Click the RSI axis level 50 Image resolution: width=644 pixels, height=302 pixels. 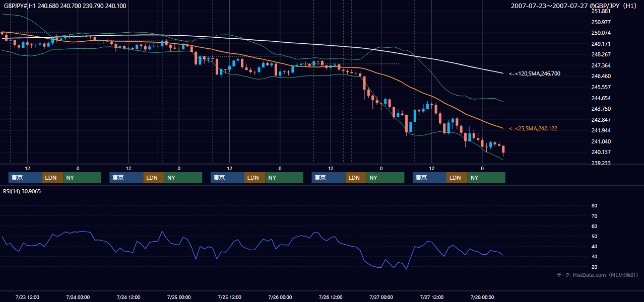pos(594,237)
